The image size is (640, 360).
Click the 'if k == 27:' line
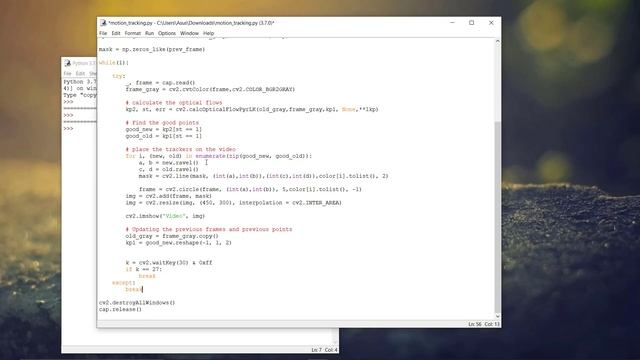tap(144, 269)
